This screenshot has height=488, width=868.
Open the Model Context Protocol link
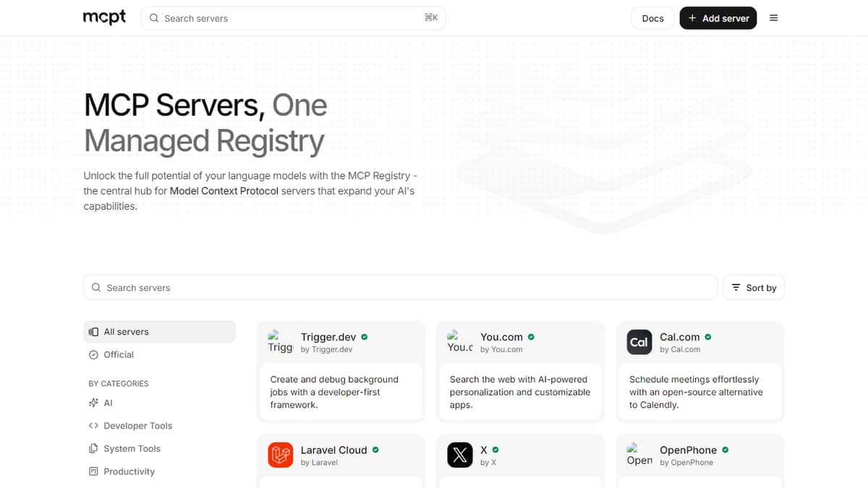pyautogui.click(x=224, y=191)
